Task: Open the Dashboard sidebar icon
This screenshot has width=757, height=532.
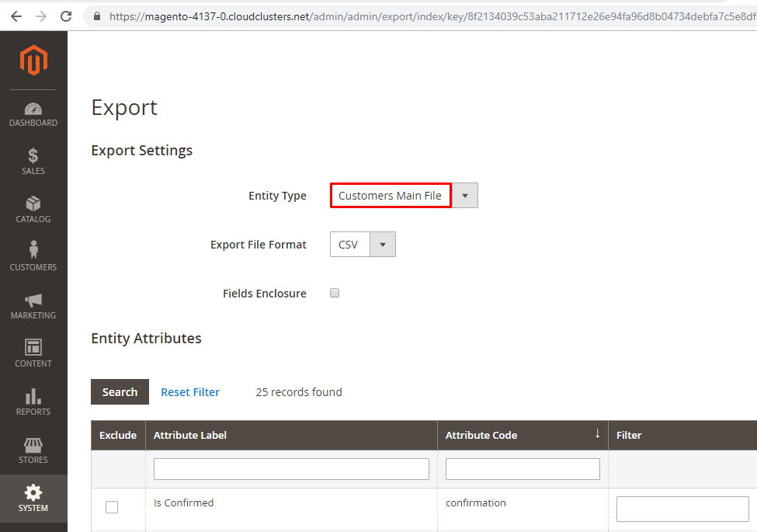Action: tap(33, 110)
